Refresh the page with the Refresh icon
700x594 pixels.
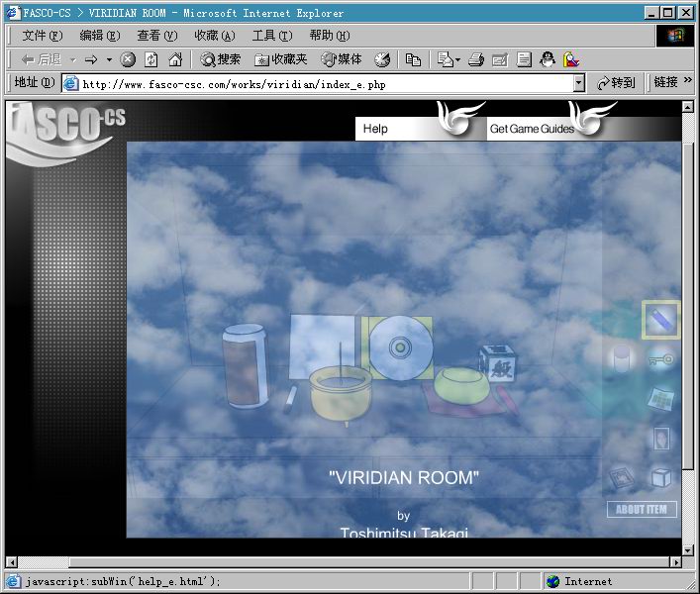click(x=151, y=59)
